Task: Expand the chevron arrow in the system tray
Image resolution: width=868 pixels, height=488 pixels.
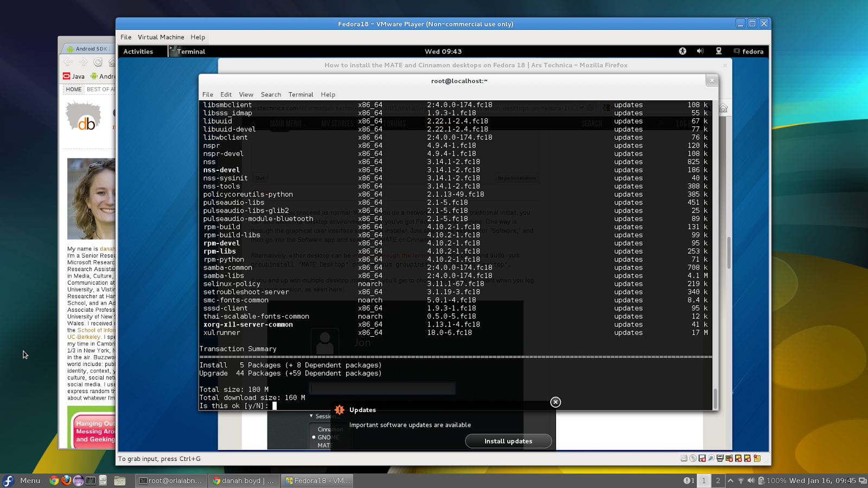Action: [731, 480]
